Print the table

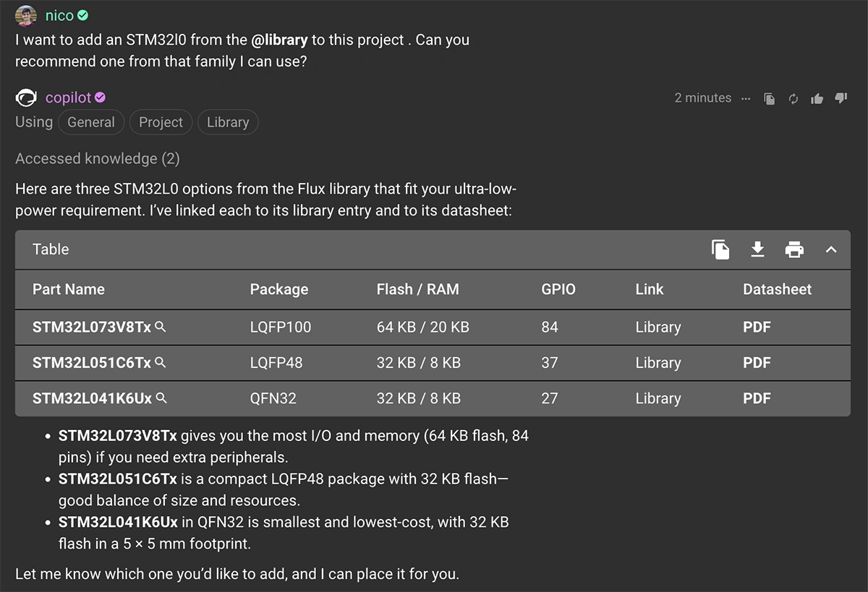coord(794,249)
